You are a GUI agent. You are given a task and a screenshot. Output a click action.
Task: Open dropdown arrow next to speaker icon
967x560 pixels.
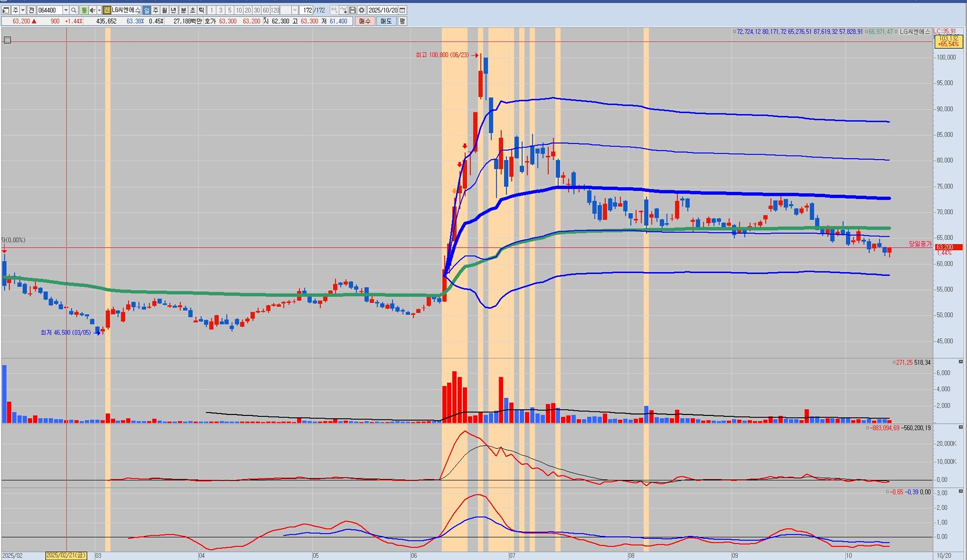[99, 10]
